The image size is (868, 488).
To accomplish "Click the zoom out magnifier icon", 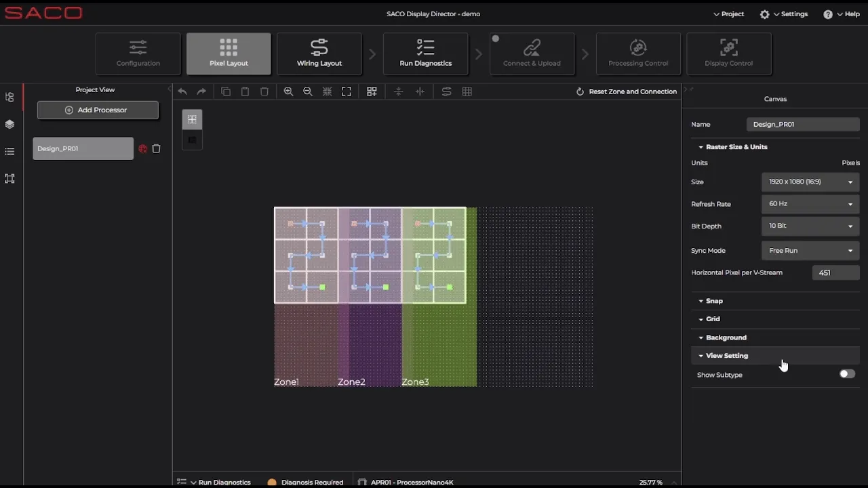I will click(308, 91).
